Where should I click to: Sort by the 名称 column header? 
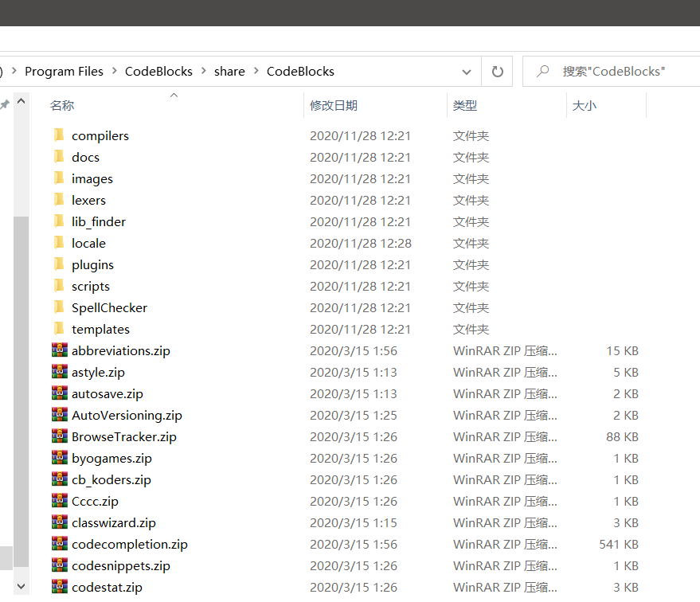62,106
